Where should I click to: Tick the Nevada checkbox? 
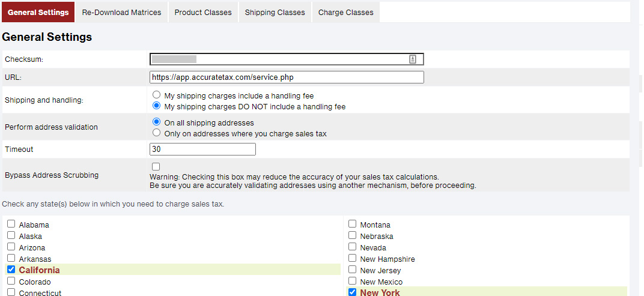[352, 247]
